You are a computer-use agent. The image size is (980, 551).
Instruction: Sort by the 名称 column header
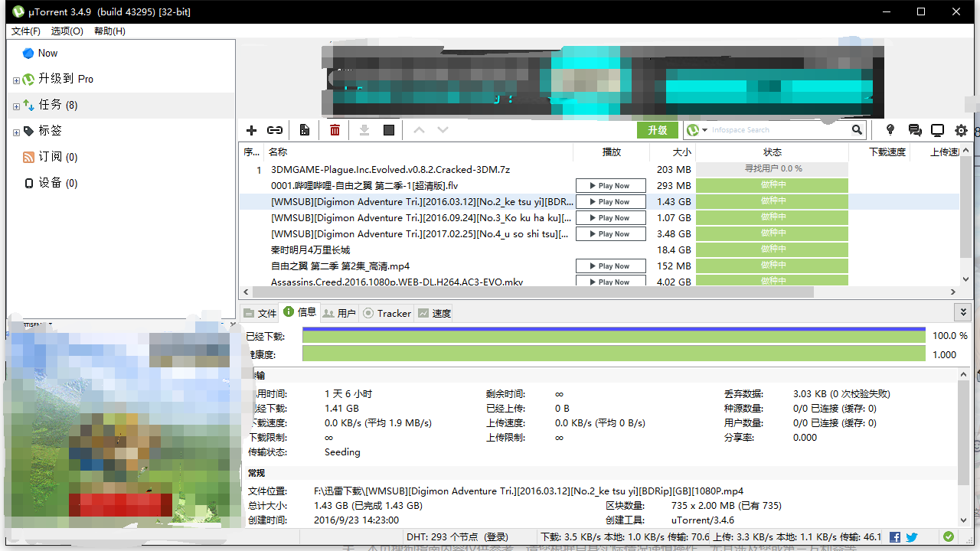click(x=418, y=152)
